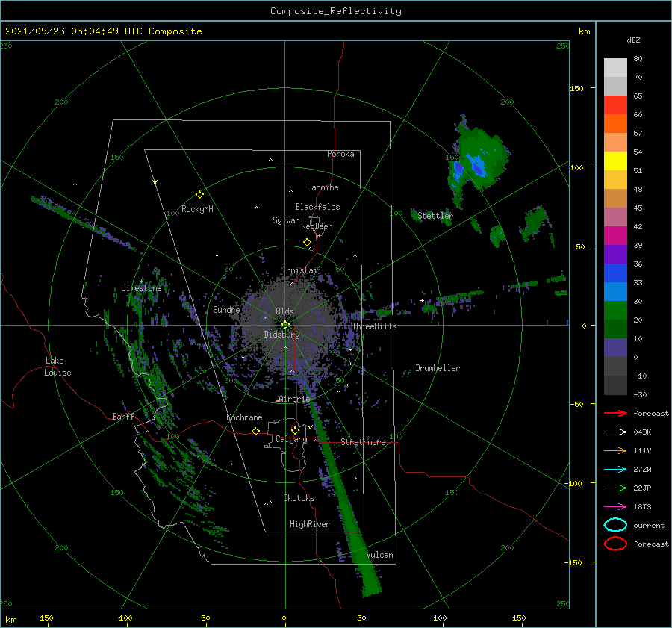The image size is (672, 628).
Task: Click the Lake Louise label
Action: click(57, 367)
